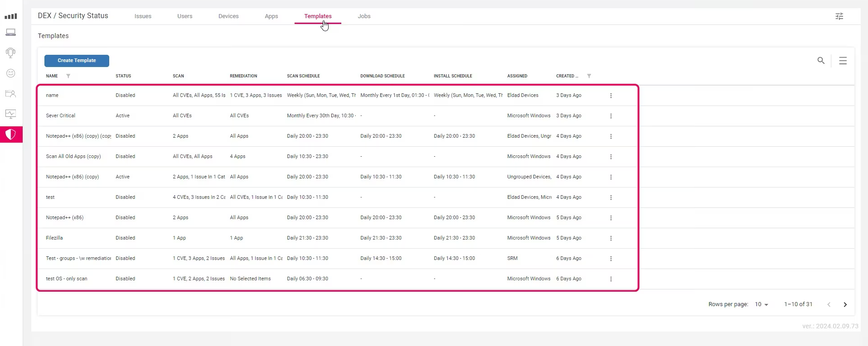
Task: Open the laptop devices sidebar icon
Action: [x=11, y=33]
